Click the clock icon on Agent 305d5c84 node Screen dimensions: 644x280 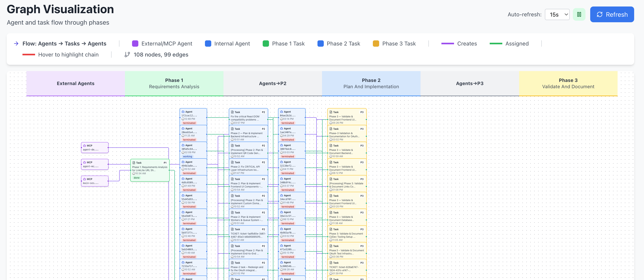pos(183,153)
